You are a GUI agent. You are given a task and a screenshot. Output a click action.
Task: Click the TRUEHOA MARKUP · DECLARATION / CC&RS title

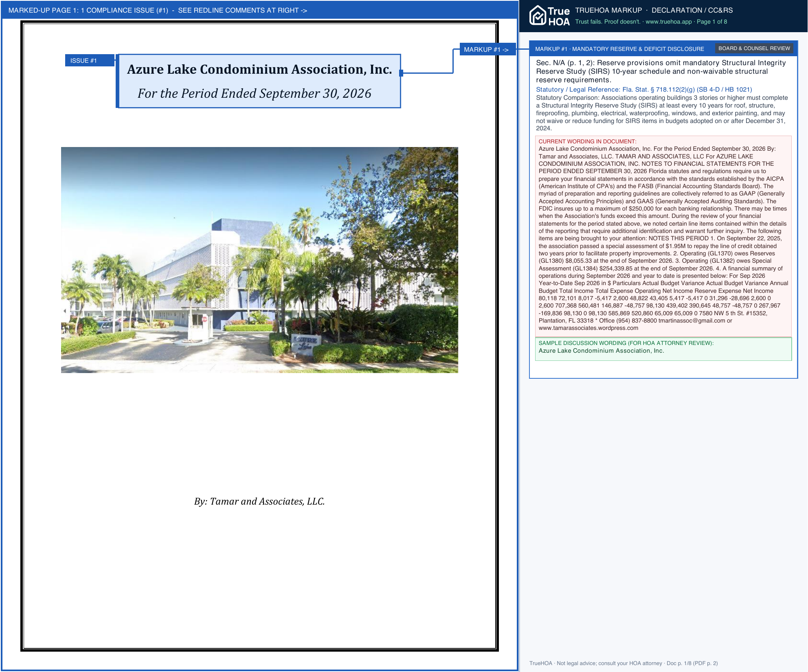[654, 10]
